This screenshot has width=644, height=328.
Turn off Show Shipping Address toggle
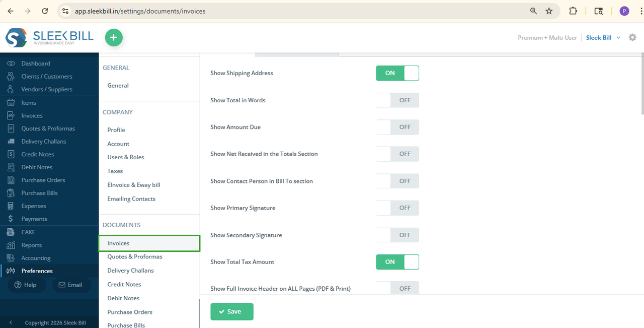click(x=397, y=73)
